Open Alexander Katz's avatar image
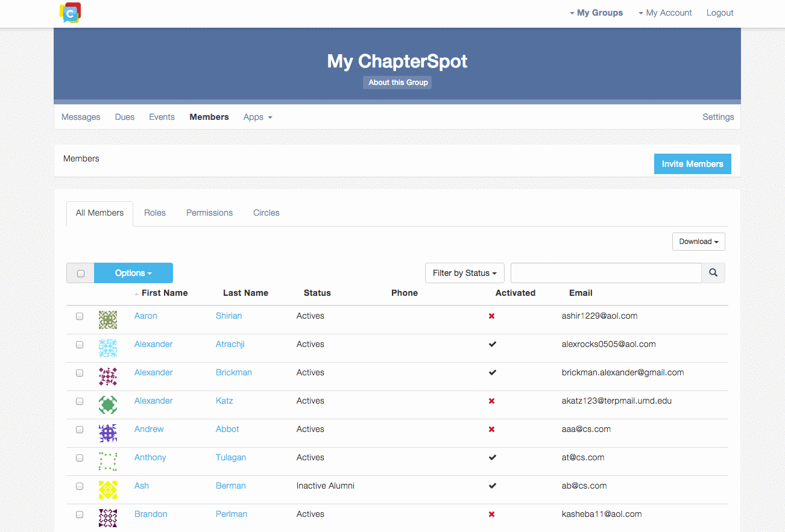 [108, 405]
